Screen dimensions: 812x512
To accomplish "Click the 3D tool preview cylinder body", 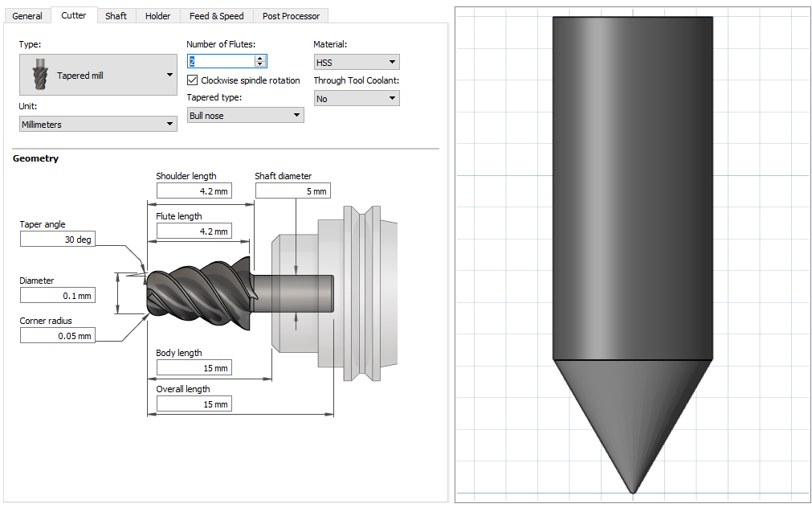I will point(633,187).
